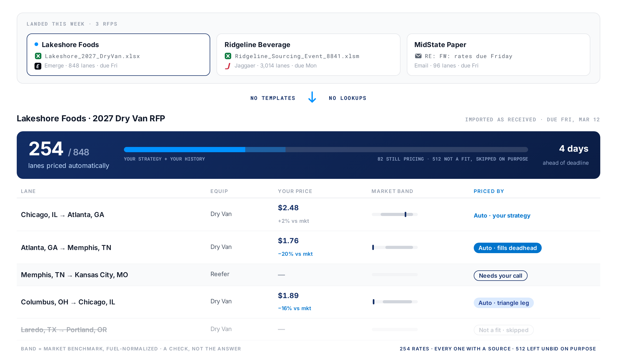This screenshot has height=364, width=617.
Task: Click the Excel icon beside Lakeshore_2027_DryVan.xlsx
Action: pos(38,56)
